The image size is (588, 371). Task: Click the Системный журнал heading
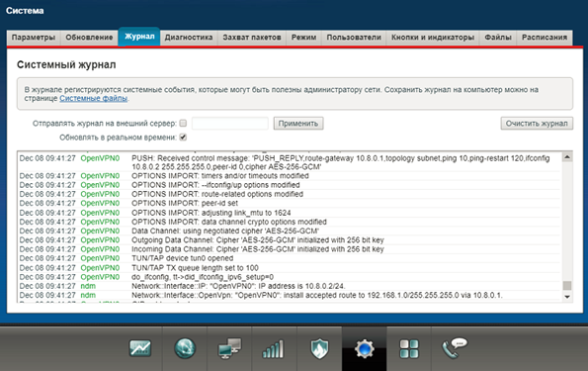[x=66, y=65]
